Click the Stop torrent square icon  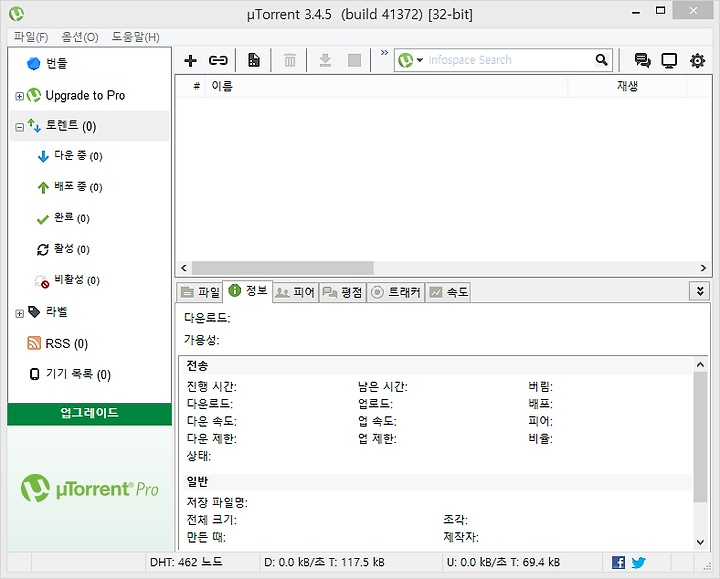354,60
